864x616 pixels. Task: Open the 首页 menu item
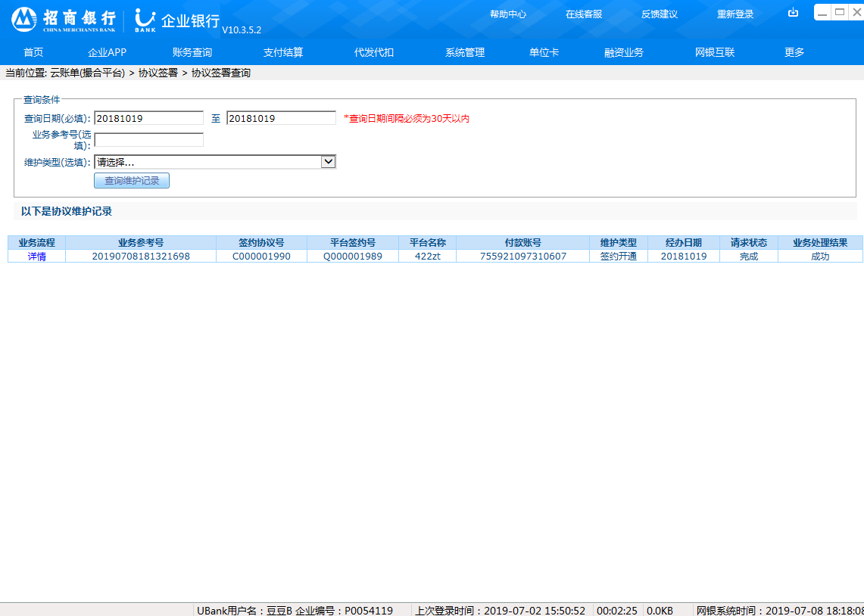[33, 52]
